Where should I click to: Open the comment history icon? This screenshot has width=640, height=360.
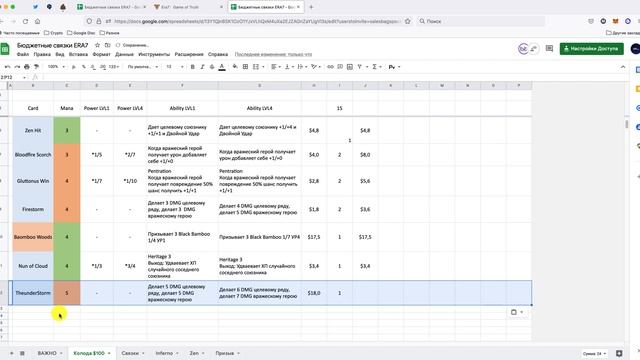549,49
